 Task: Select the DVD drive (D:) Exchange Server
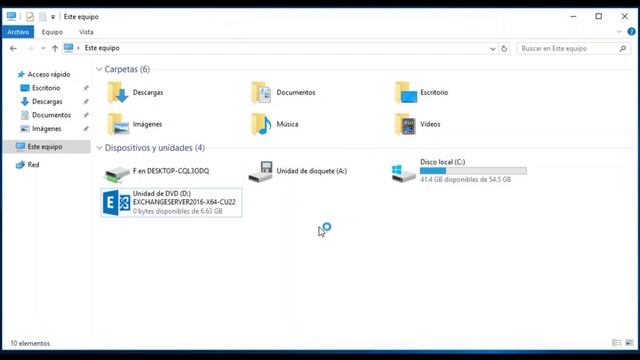pos(171,202)
